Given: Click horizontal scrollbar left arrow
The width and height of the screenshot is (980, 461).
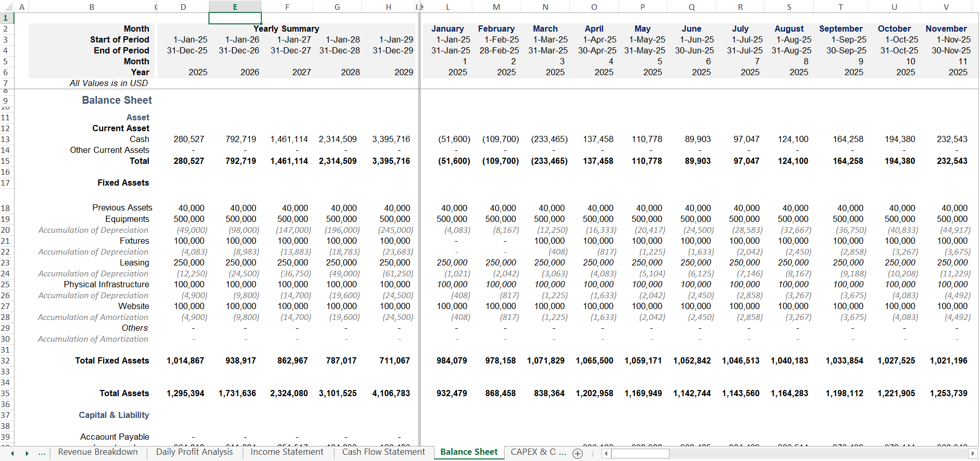Looking at the screenshot, I should (x=606, y=454).
